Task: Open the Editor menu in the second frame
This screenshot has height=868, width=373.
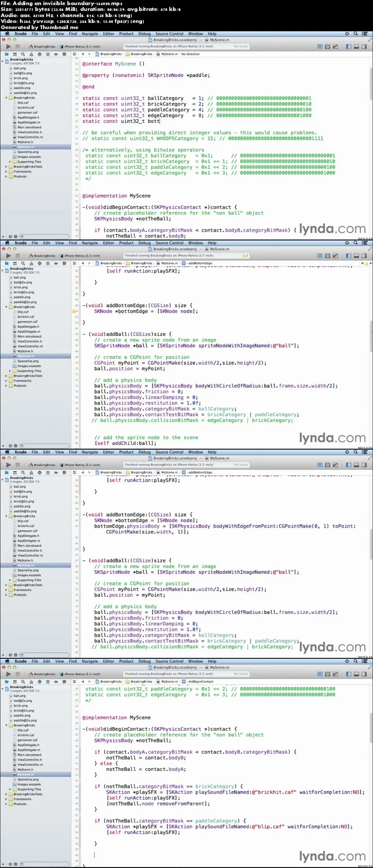Action: click(x=108, y=243)
